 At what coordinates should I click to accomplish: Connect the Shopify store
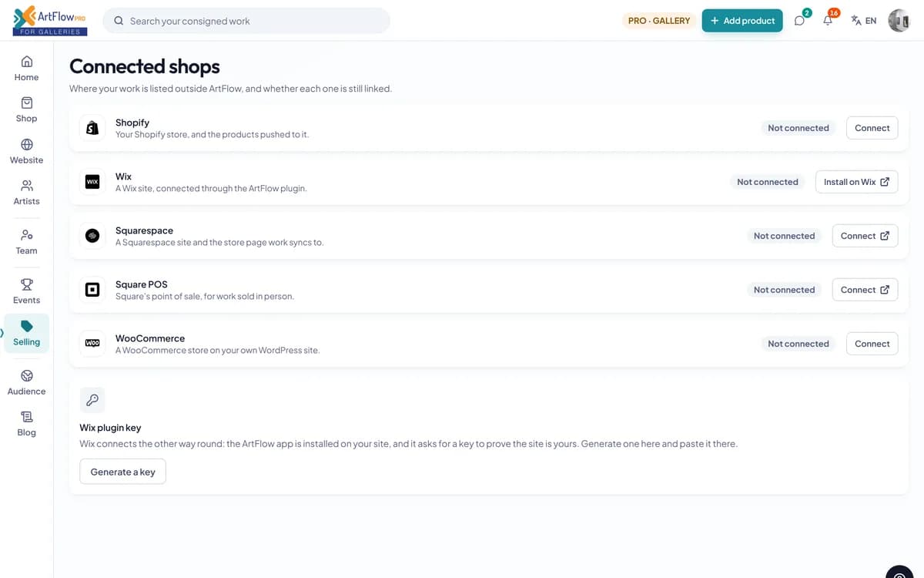872,128
